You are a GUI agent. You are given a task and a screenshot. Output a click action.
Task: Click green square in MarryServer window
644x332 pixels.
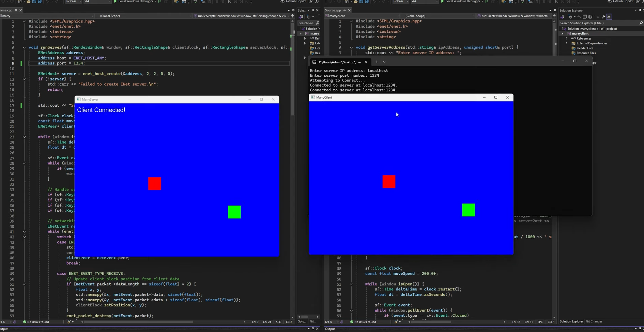(234, 212)
